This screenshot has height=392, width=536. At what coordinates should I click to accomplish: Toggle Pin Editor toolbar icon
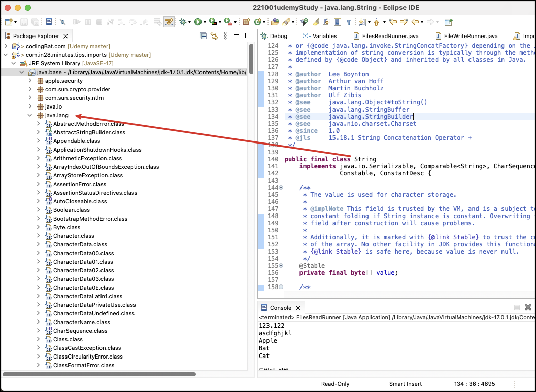click(x=448, y=22)
